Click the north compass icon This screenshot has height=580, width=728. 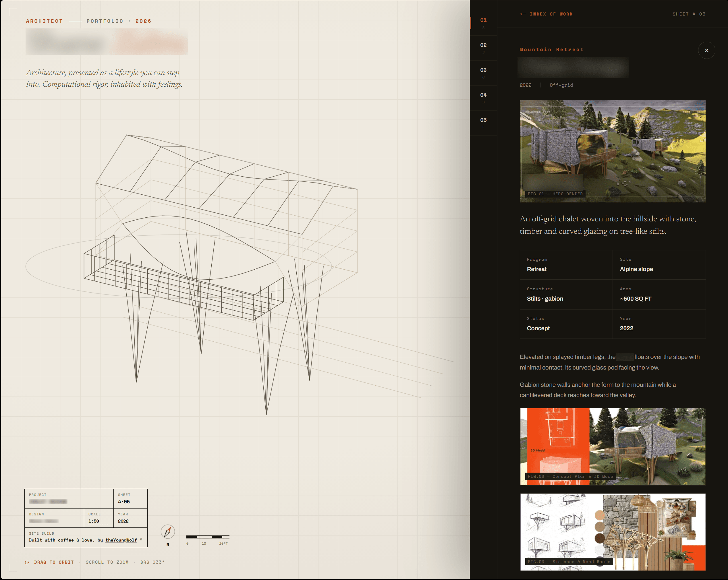(x=168, y=532)
